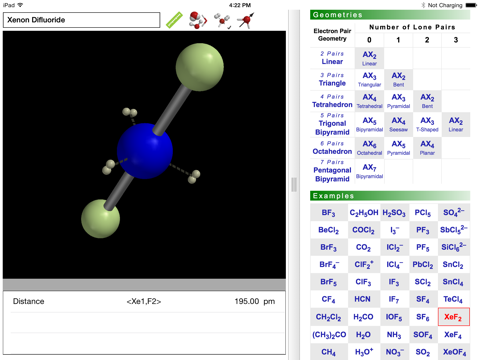This screenshot has width=480, height=360.
Task: Select the lower green fluorine atom
Action: pos(100,219)
